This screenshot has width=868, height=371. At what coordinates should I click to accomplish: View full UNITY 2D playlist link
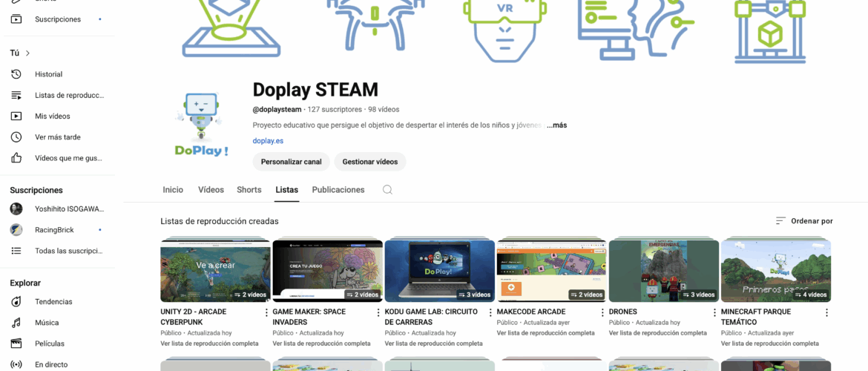209,344
